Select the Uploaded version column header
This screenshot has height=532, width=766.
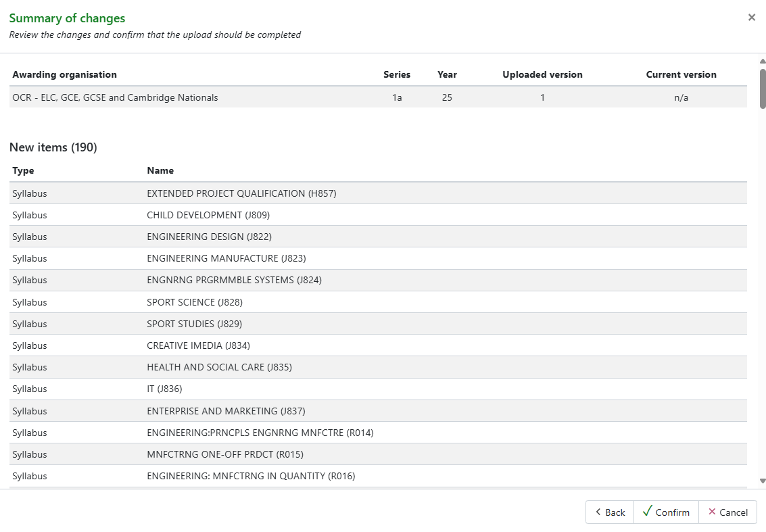[x=542, y=75]
